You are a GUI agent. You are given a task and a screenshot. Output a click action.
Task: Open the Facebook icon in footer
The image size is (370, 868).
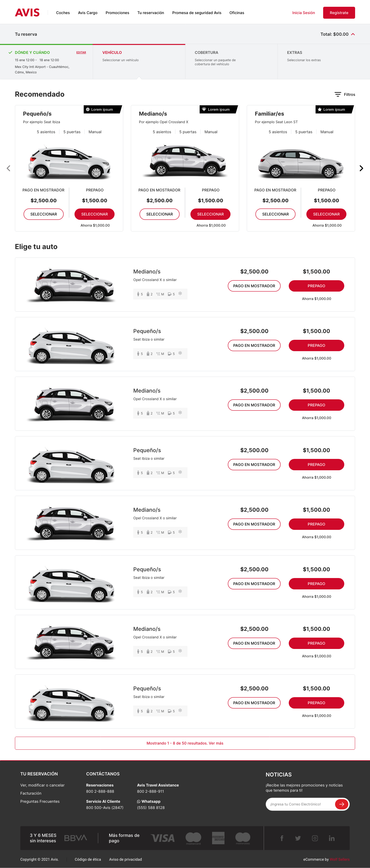(x=282, y=838)
